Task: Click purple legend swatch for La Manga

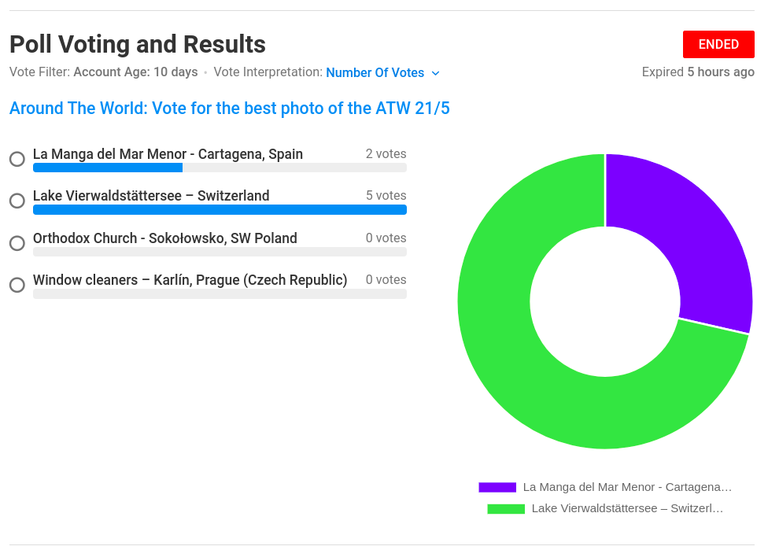Action: pyautogui.click(x=497, y=487)
